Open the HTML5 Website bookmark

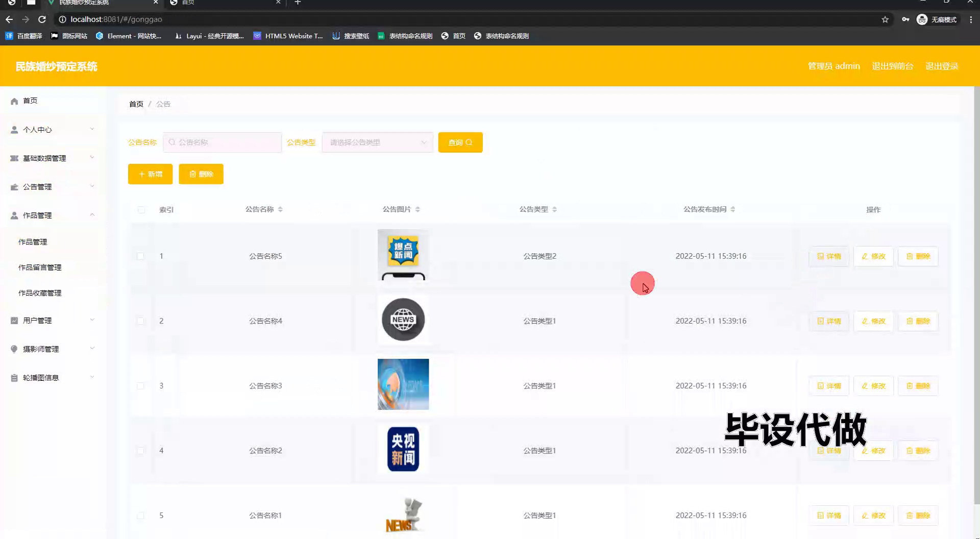(288, 36)
